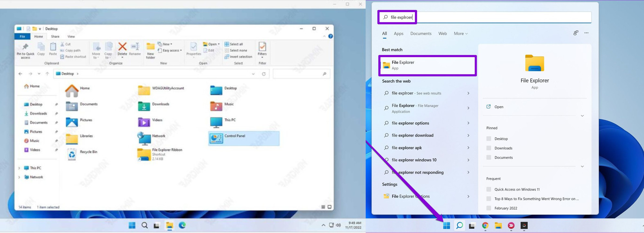
Task: Open the Move to dropdown
Action: [96, 51]
